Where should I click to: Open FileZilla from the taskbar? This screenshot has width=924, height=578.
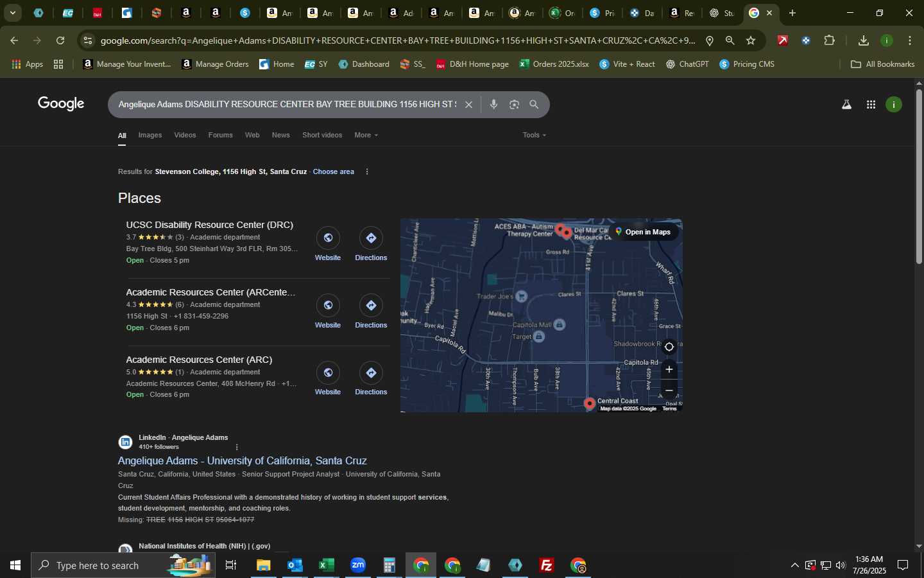pyautogui.click(x=547, y=565)
